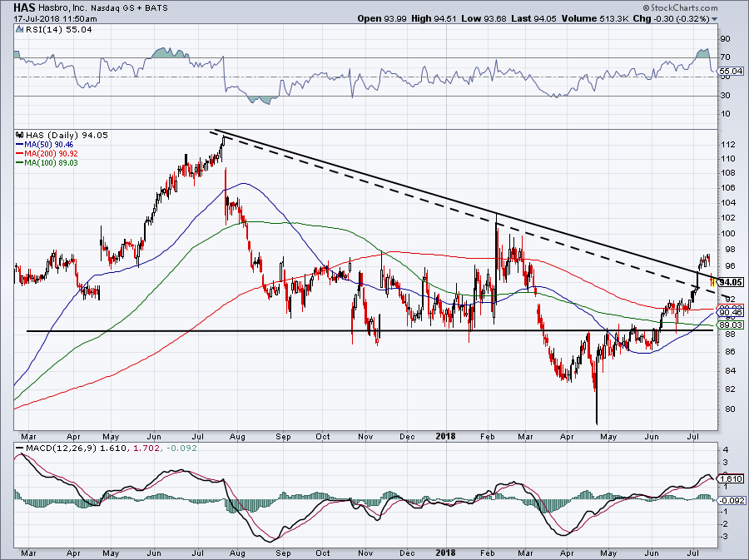Click the High 94.51 value

click(x=434, y=19)
